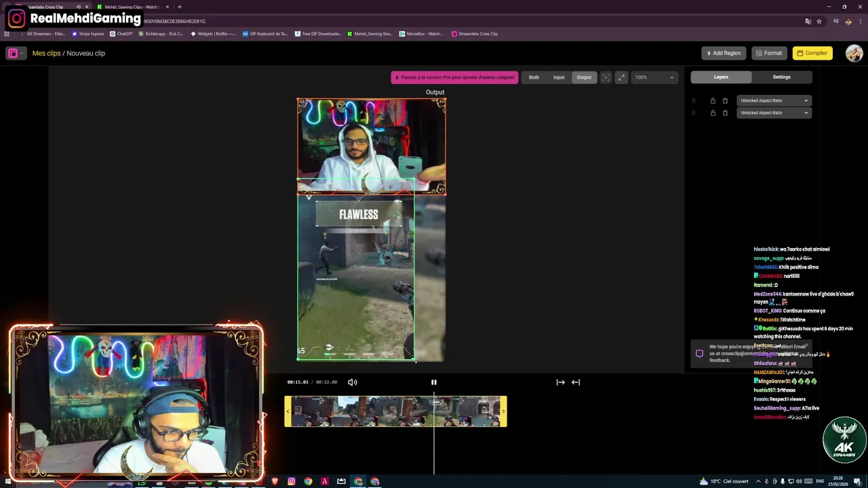868x488 pixels.
Task: Click the left yellow trim handle
Action: coord(288,411)
